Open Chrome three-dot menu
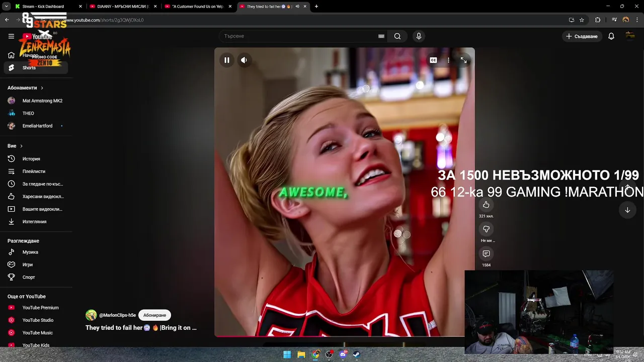Screen dimensions: 644x362 (636, 20)
